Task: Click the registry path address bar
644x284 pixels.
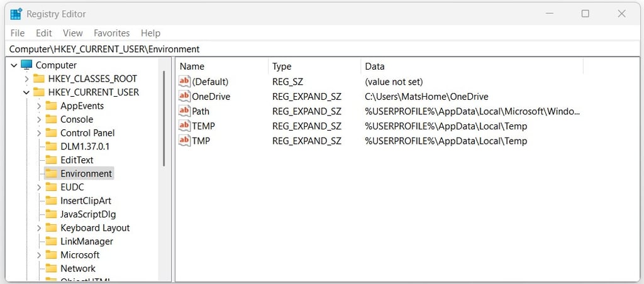Action: pos(322,49)
